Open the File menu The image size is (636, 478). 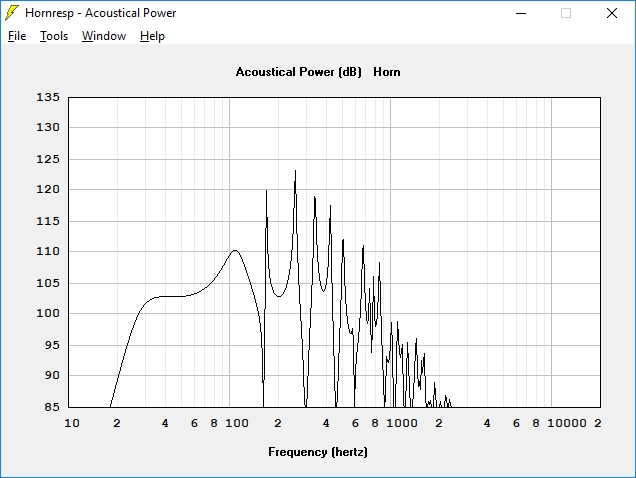click(x=17, y=36)
